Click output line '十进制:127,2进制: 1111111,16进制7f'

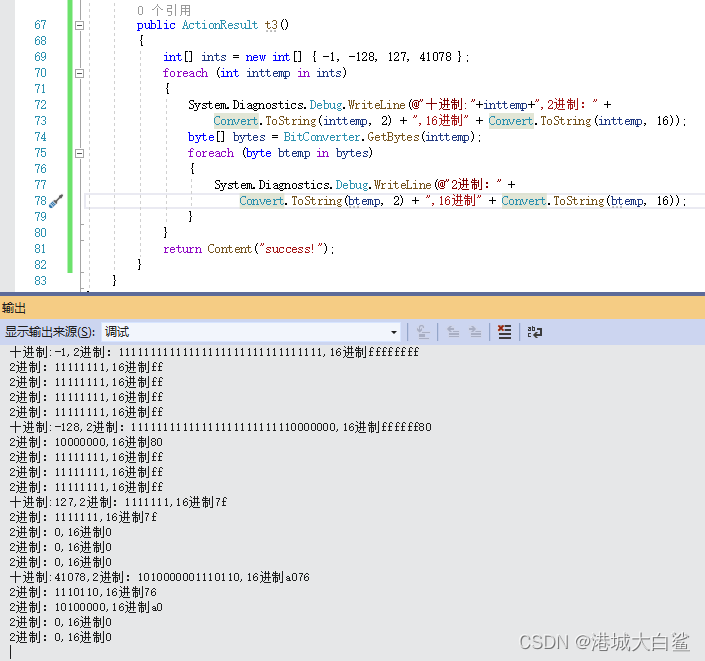(118, 502)
